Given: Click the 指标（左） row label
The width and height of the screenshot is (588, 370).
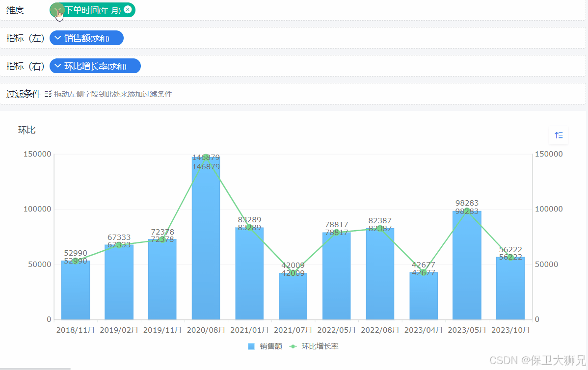Looking at the screenshot, I should pyautogui.click(x=26, y=38).
